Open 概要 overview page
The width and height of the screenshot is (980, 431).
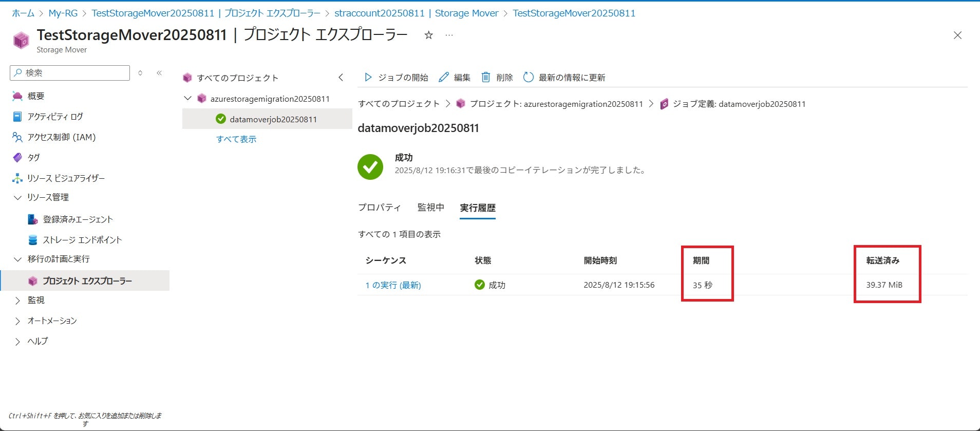pos(36,96)
